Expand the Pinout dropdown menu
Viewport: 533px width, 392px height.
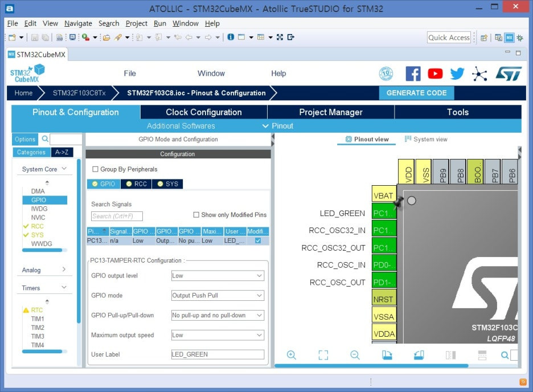[278, 126]
